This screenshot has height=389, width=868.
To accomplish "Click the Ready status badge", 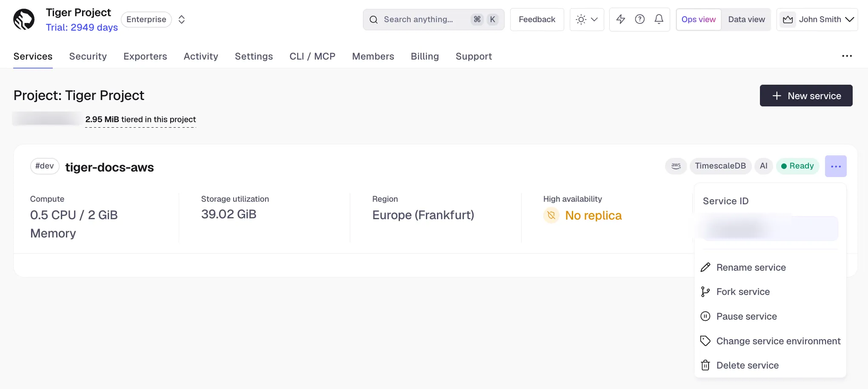I will [797, 166].
